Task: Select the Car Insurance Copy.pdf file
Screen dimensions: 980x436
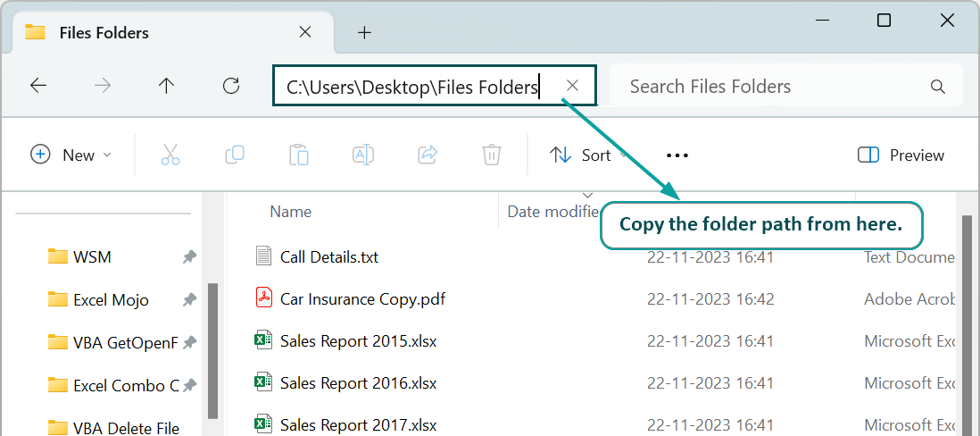Action: (362, 299)
